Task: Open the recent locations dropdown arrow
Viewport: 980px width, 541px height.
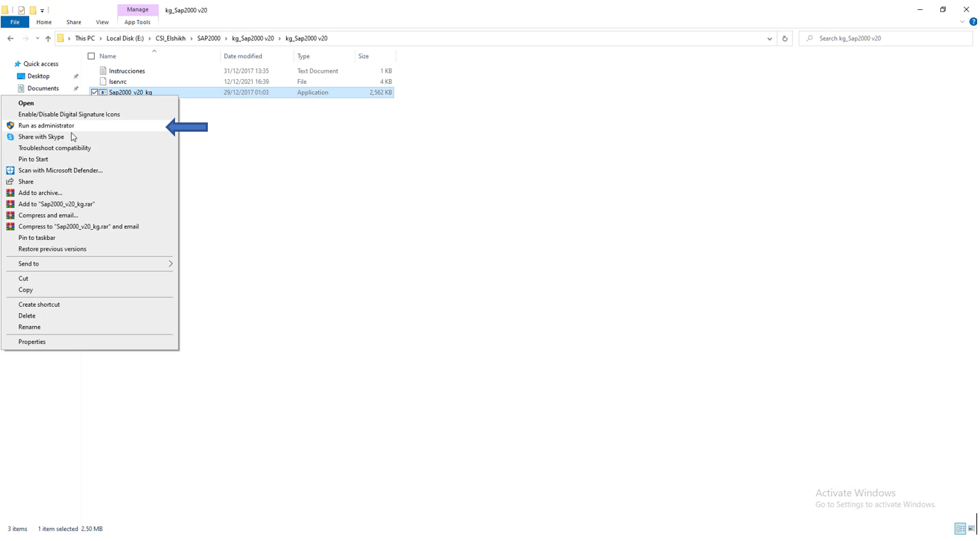Action: point(37,38)
